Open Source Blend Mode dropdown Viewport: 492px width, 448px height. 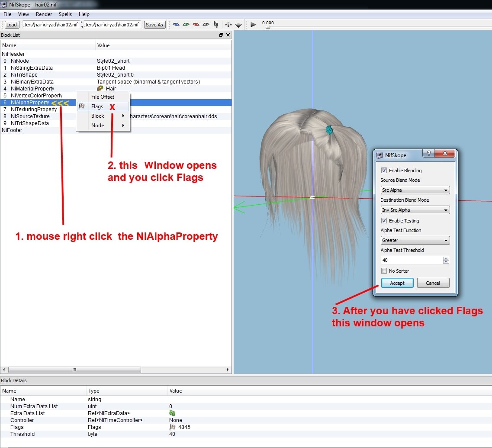[415, 190]
